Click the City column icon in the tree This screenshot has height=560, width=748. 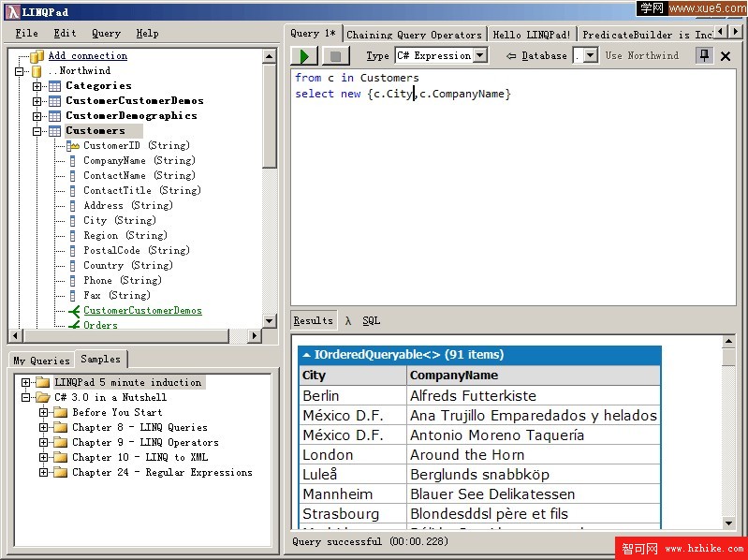pos(72,220)
